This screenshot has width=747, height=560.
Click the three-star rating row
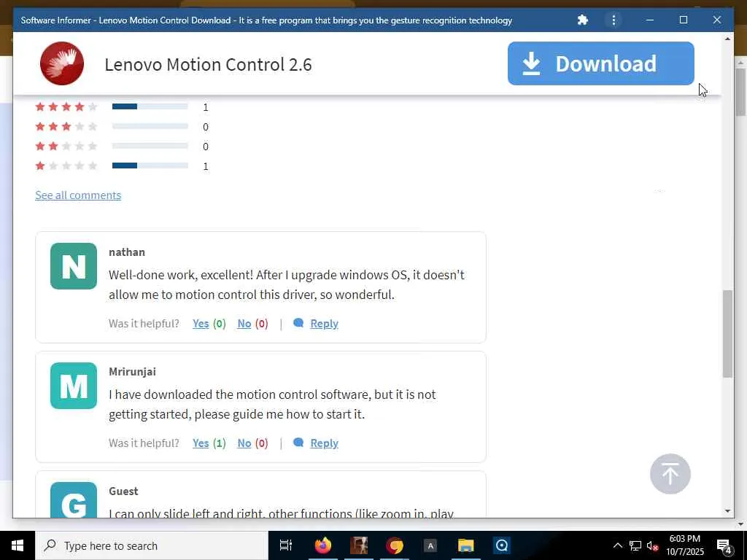coord(122,127)
